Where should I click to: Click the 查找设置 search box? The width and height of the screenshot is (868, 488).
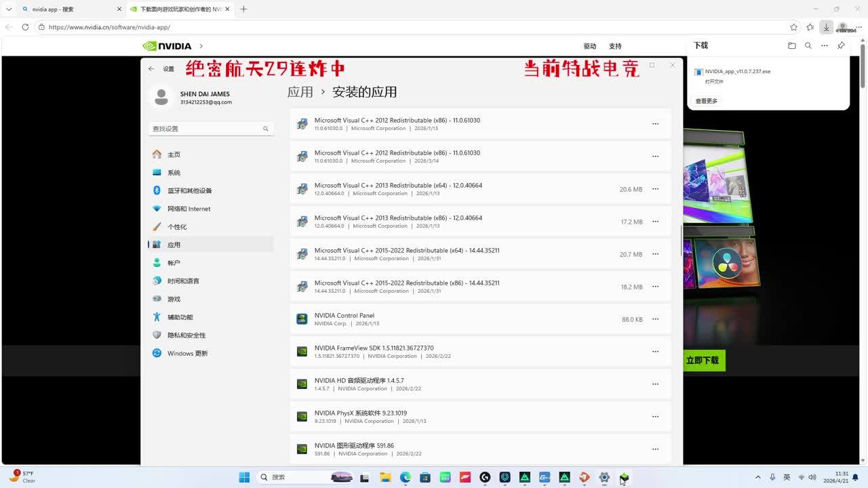[211, 129]
